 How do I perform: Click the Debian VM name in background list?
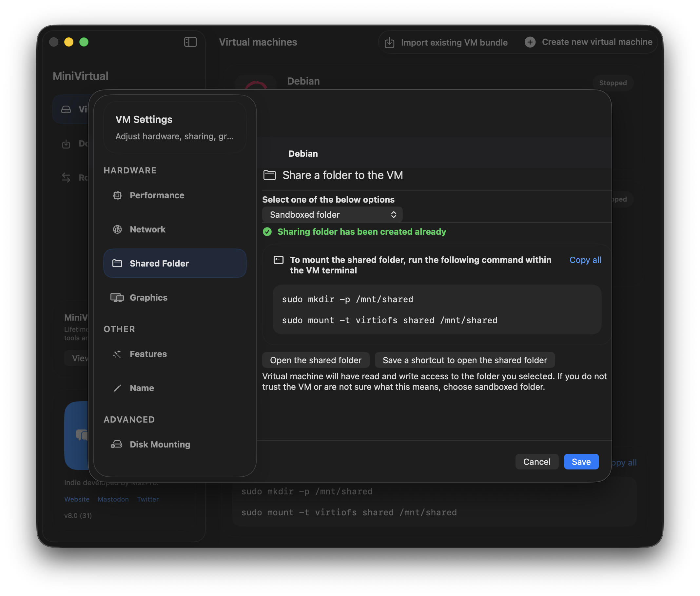tap(303, 81)
